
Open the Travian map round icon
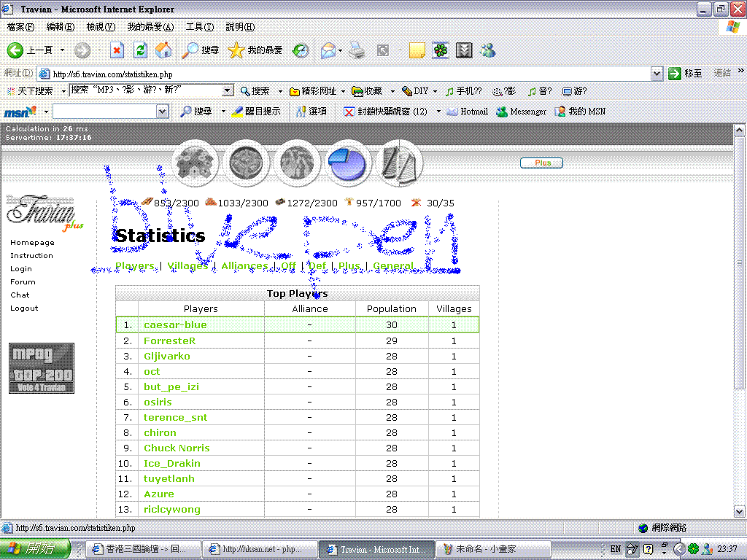tap(297, 163)
